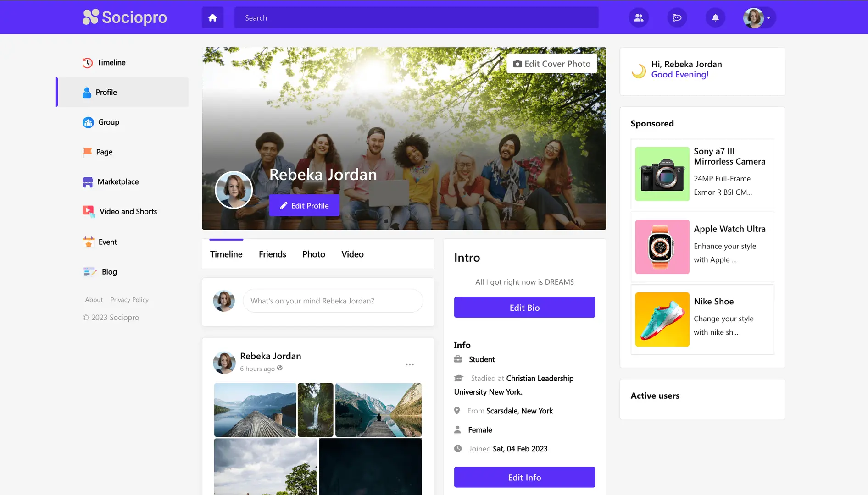Screen dimensions: 868x495
Task: Open the Nike Shoe ad
Action: (702, 319)
